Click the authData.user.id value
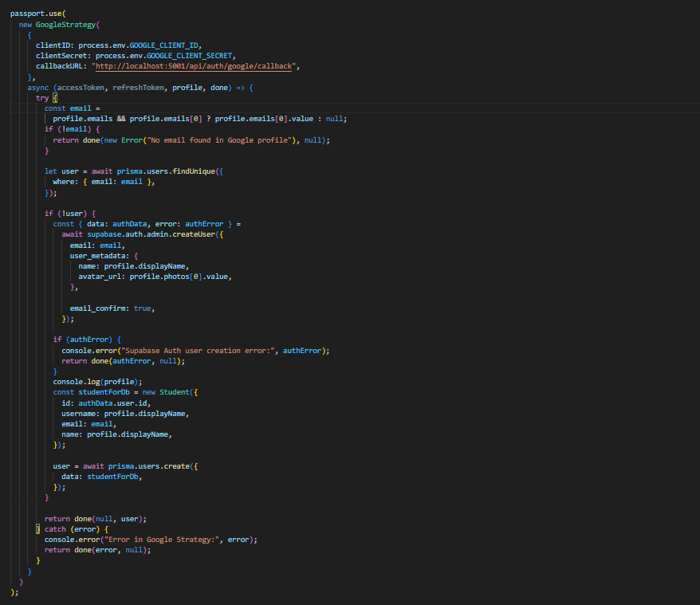 [x=115, y=403]
